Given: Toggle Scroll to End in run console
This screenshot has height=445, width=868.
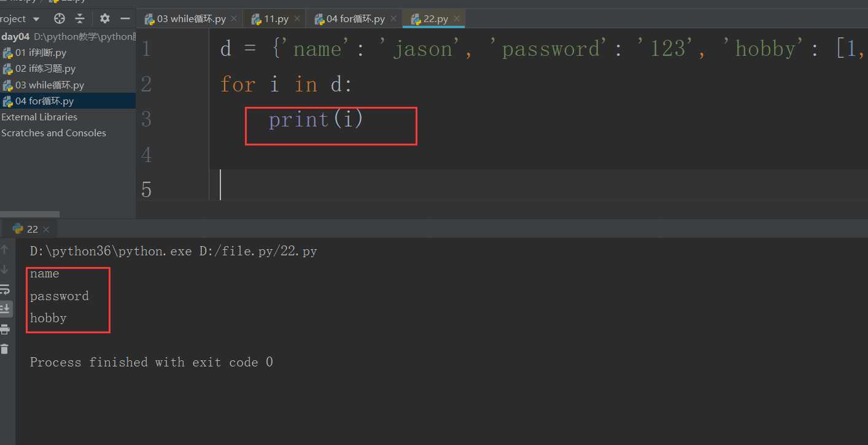Looking at the screenshot, I should click(4, 308).
